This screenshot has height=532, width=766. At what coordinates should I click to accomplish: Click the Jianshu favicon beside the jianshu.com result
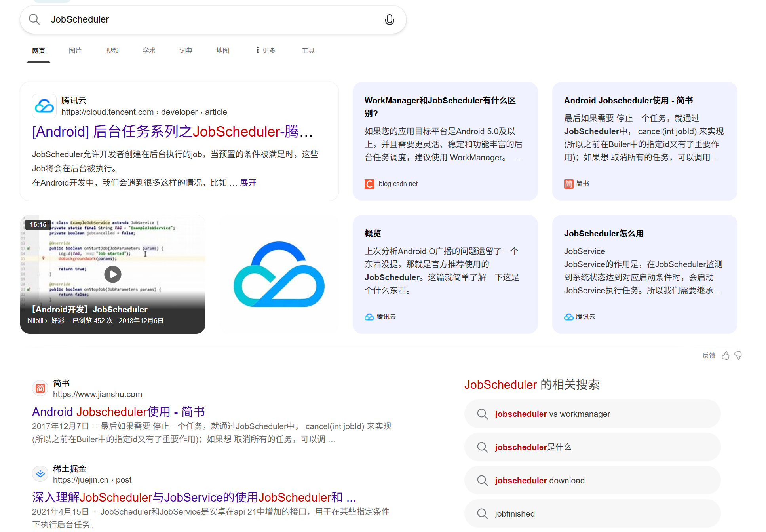pyautogui.click(x=40, y=388)
